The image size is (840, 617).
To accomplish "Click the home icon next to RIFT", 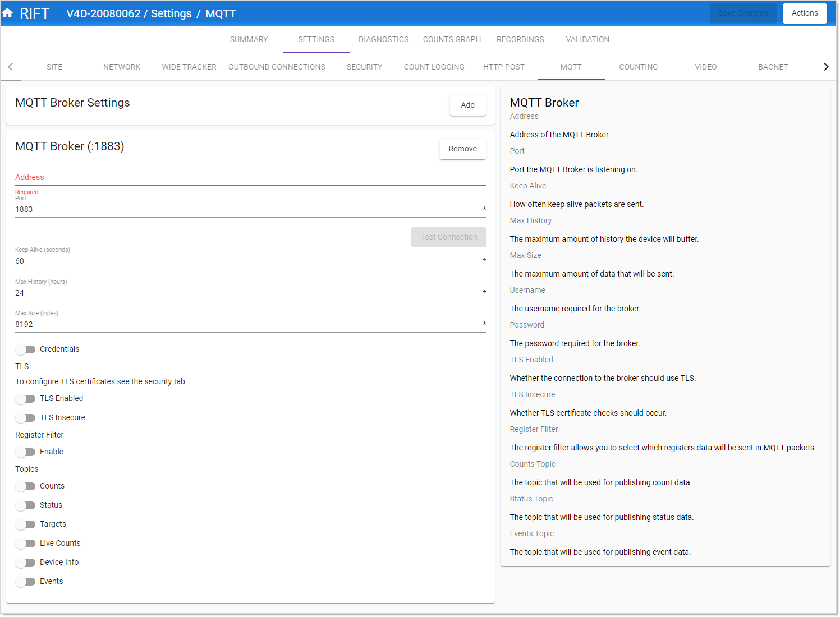I will (8, 13).
